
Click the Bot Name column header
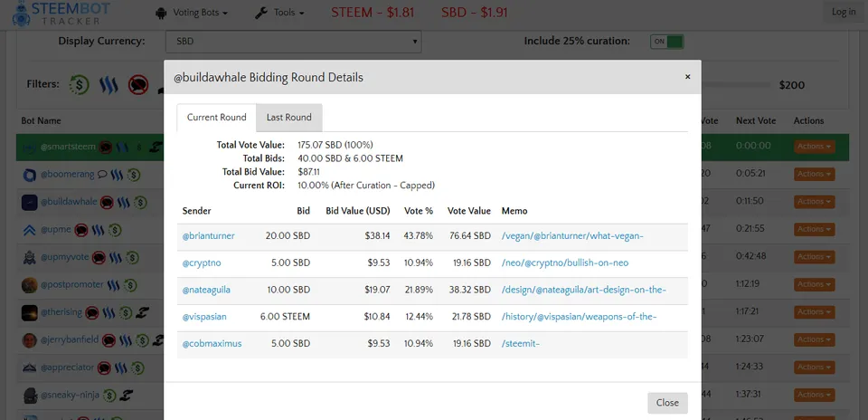(41, 120)
